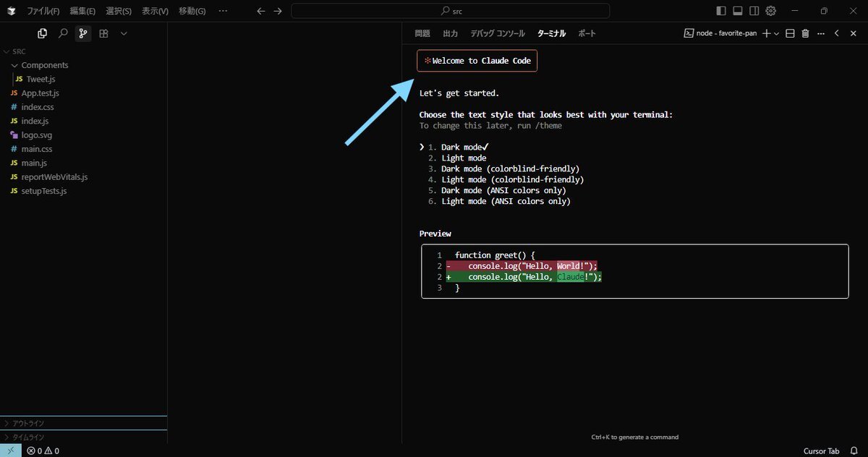
Task: Click the src command search box
Action: pyautogui.click(x=450, y=11)
